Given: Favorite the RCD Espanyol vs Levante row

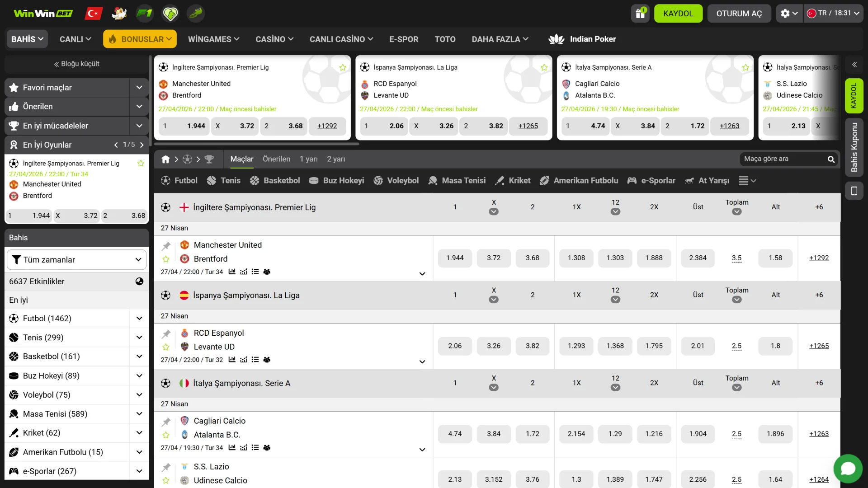Looking at the screenshot, I should (x=166, y=347).
